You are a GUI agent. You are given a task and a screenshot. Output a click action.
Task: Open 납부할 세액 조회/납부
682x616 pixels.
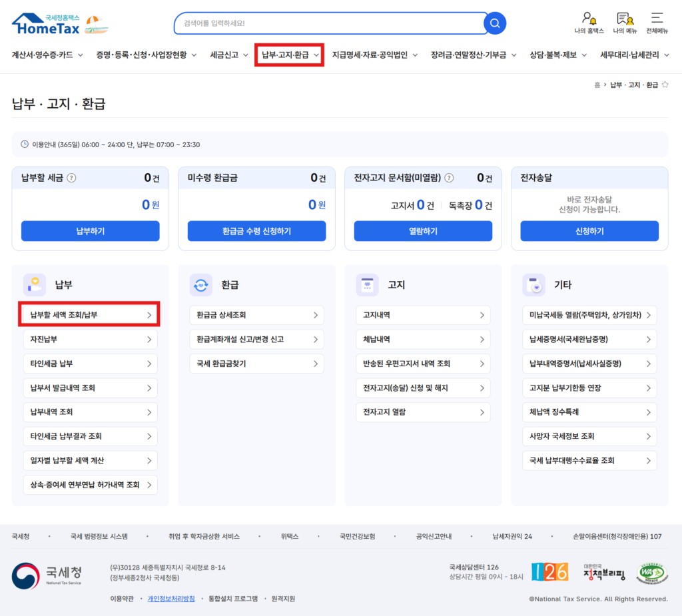91,315
